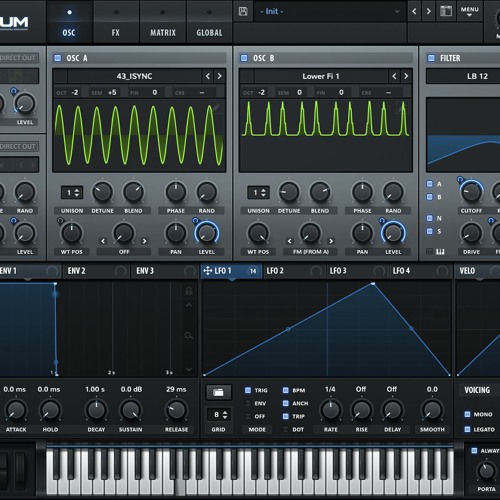Click OSC B unison voice stepper
Screen dimensions: 500x500
click(x=258, y=192)
